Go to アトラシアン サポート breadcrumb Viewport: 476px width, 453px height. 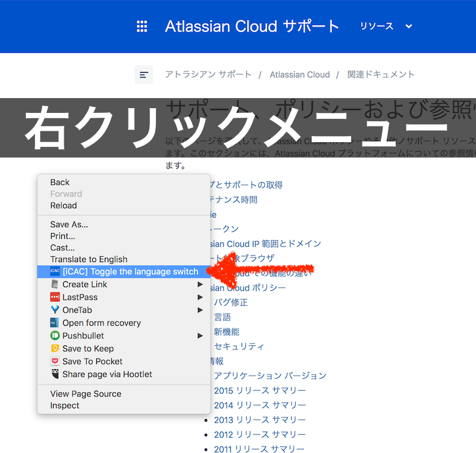tap(208, 74)
